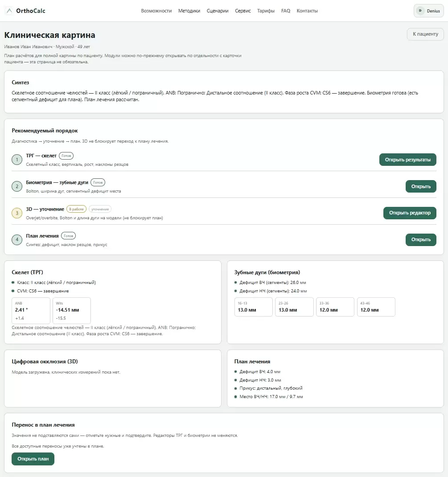This screenshot has width=448, height=477.
Task: Open the Возможности menu item
Action: tap(156, 11)
